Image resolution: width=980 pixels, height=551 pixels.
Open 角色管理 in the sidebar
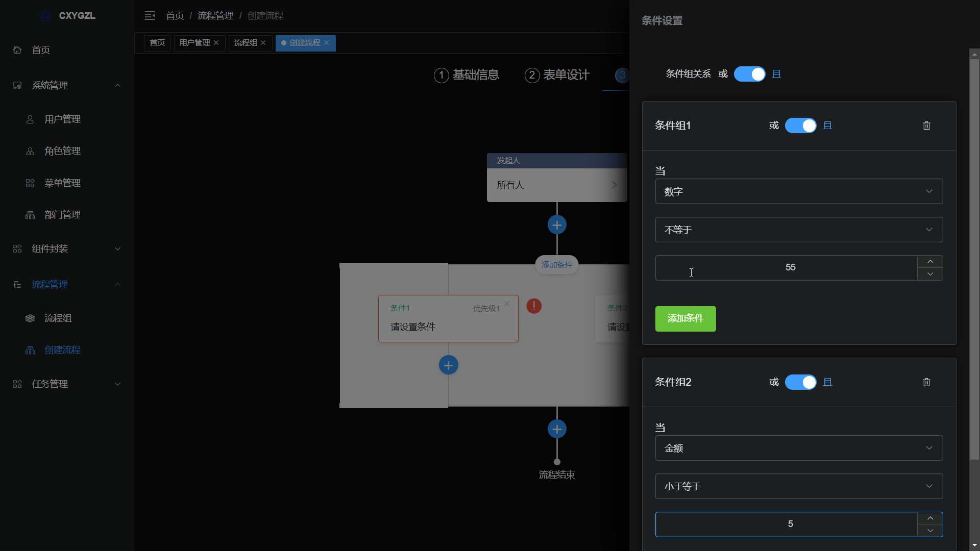tap(67, 151)
